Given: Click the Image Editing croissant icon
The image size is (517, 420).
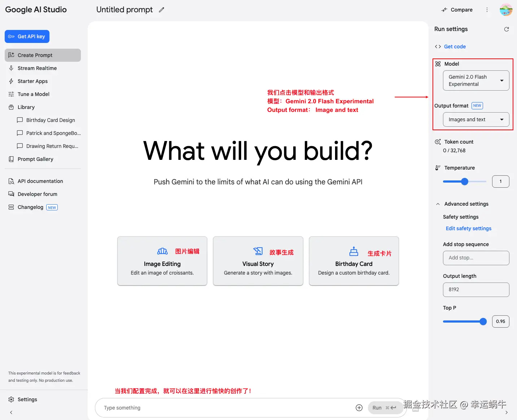Looking at the screenshot, I should click(x=162, y=251).
